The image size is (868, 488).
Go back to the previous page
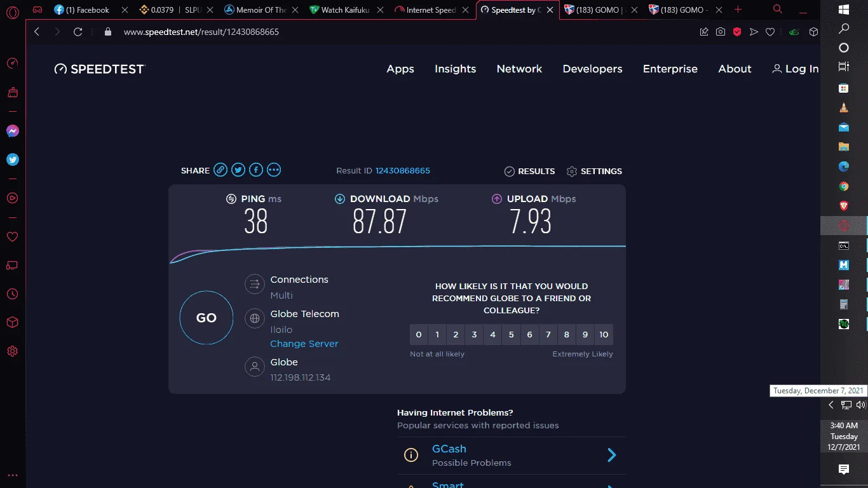pyautogui.click(x=37, y=32)
